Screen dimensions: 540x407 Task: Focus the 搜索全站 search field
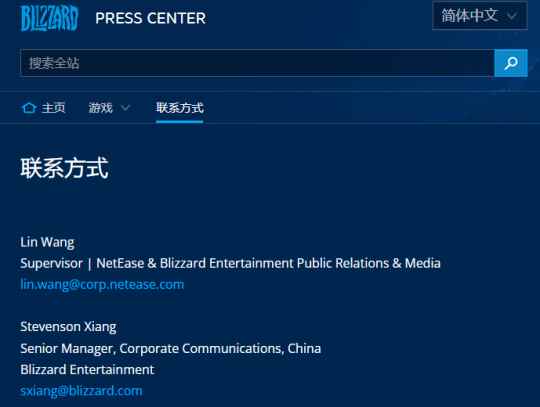pyautogui.click(x=258, y=63)
